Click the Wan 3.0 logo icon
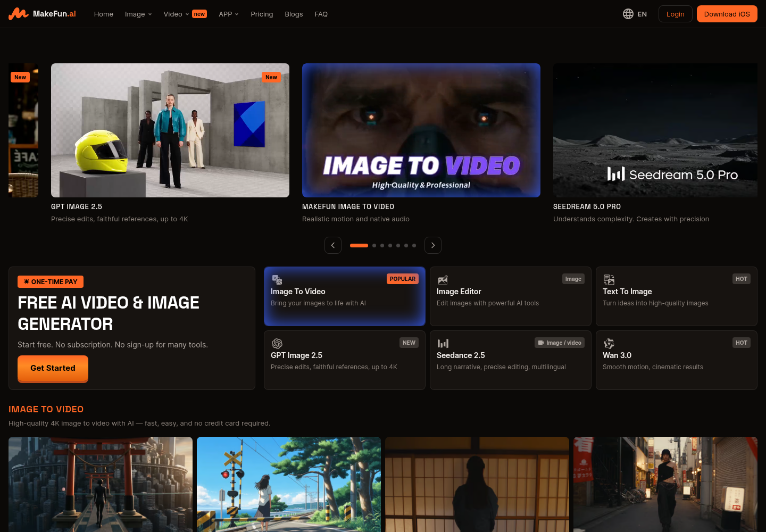This screenshot has width=766, height=532. coord(609,344)
